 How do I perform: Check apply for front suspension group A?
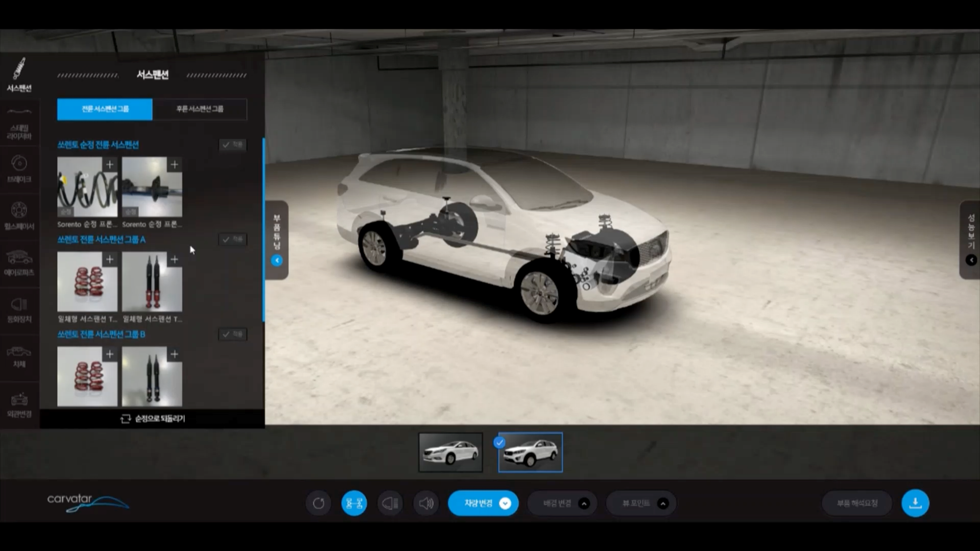[x=233, y=240]
